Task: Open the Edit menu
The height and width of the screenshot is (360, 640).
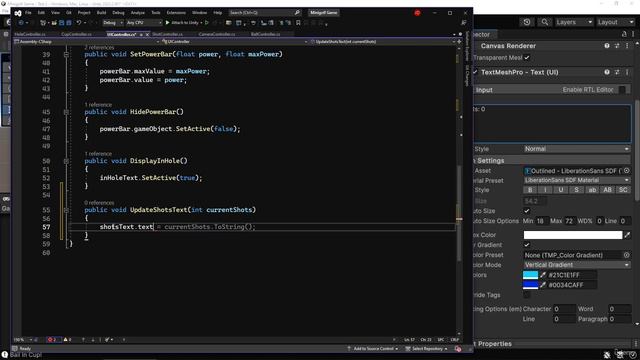Action: (x=41, y=13)
